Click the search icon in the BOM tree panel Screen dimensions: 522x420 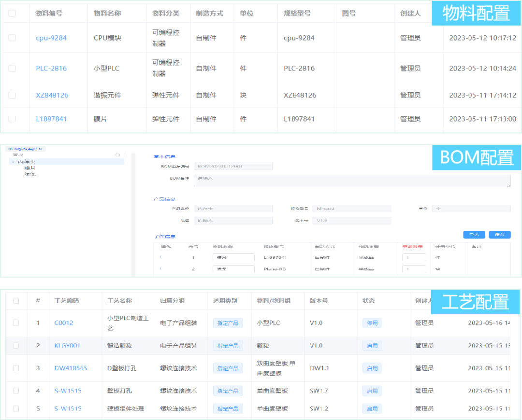pos(118,155)
